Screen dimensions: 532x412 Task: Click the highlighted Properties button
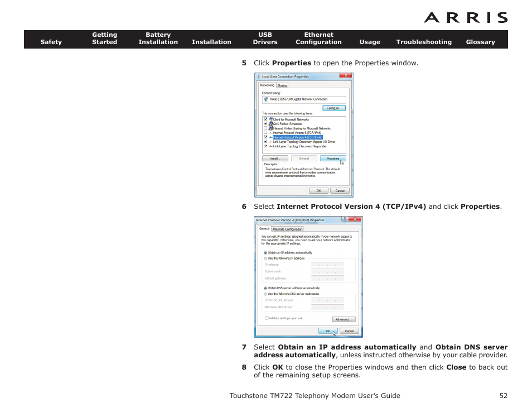(x=333, y=159)
